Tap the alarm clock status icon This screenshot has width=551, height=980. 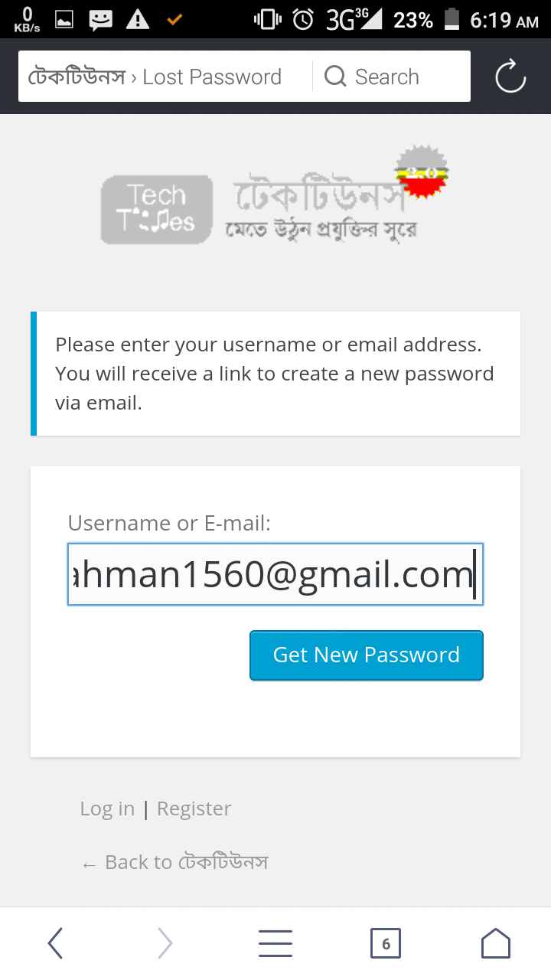click(303, 19)
